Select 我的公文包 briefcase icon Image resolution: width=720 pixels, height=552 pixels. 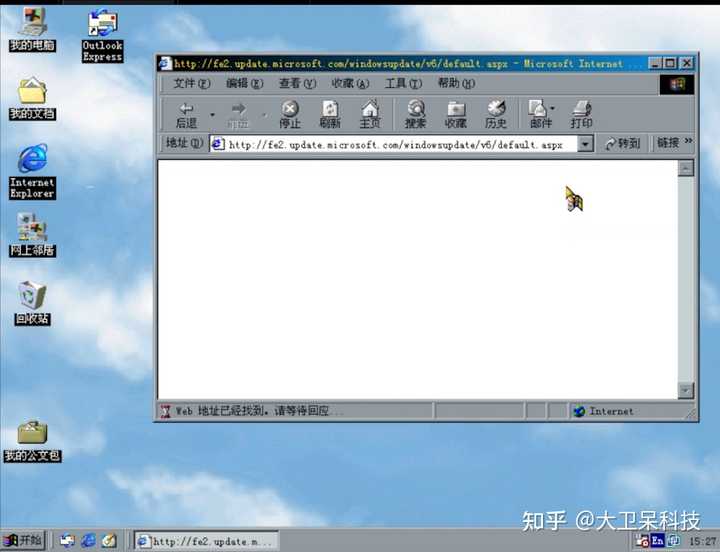[x=32, y=441]
